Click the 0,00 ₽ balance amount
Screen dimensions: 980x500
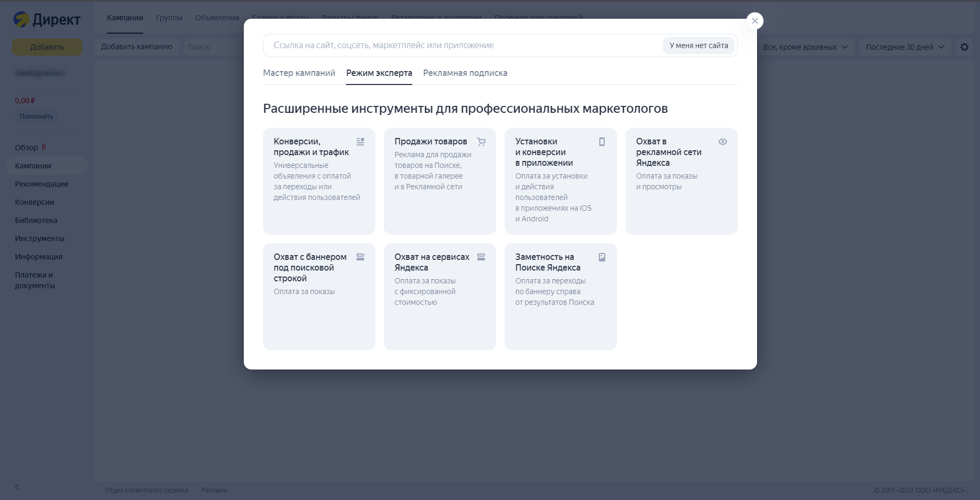point(25,101)
